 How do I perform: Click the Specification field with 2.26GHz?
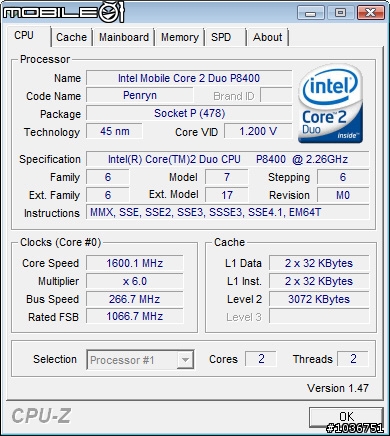[228, 159]
